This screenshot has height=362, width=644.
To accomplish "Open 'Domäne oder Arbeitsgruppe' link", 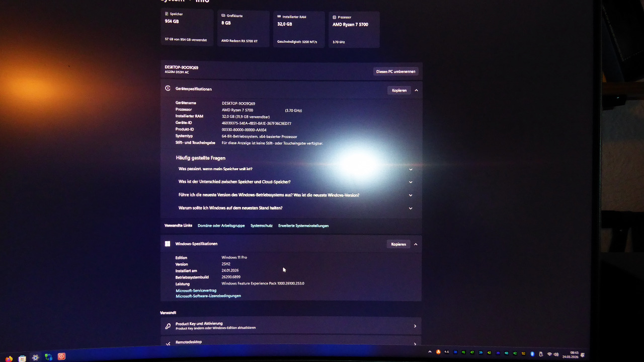I will [x=221, y=226].
